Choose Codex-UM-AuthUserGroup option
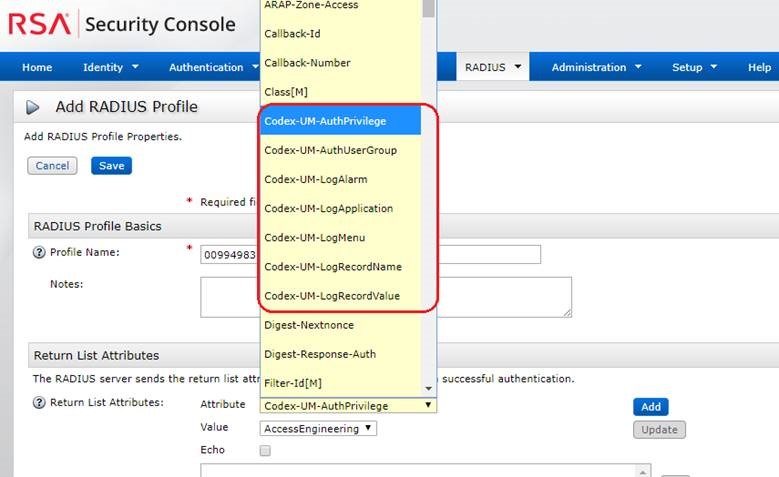779x477 pixels. coord(330,150)
